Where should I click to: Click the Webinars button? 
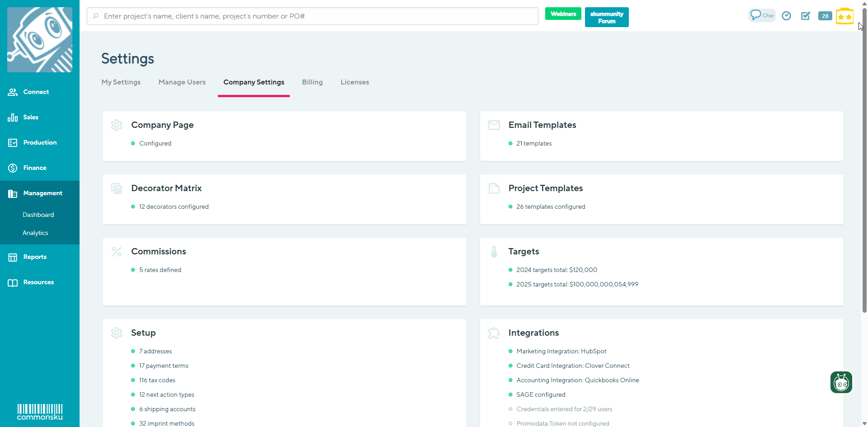click(563, 14)
